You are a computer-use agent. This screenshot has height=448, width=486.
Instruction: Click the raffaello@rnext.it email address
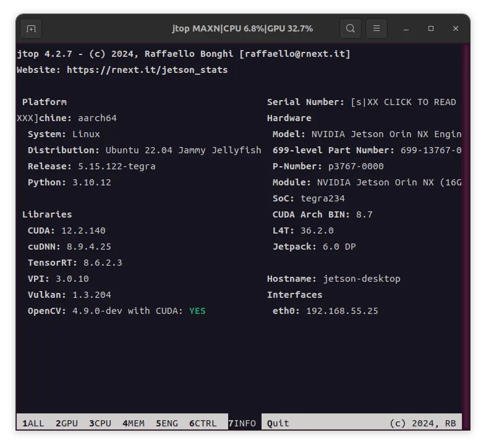pos(295,54)
